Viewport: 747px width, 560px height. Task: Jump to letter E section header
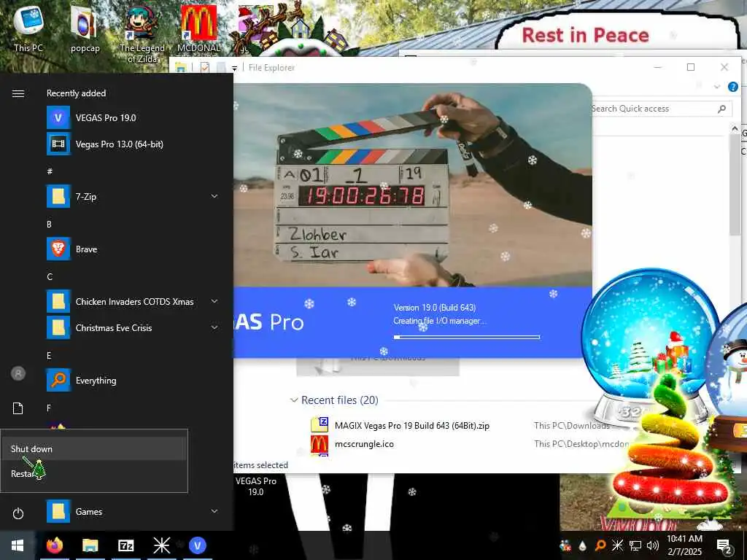pos(49,356)
